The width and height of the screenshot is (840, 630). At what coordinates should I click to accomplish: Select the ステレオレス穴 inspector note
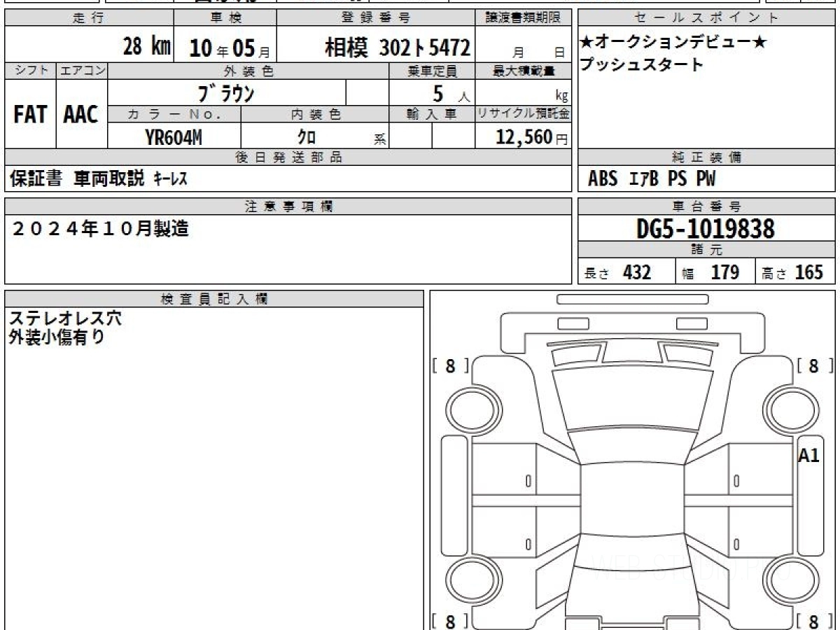point(65,318)
